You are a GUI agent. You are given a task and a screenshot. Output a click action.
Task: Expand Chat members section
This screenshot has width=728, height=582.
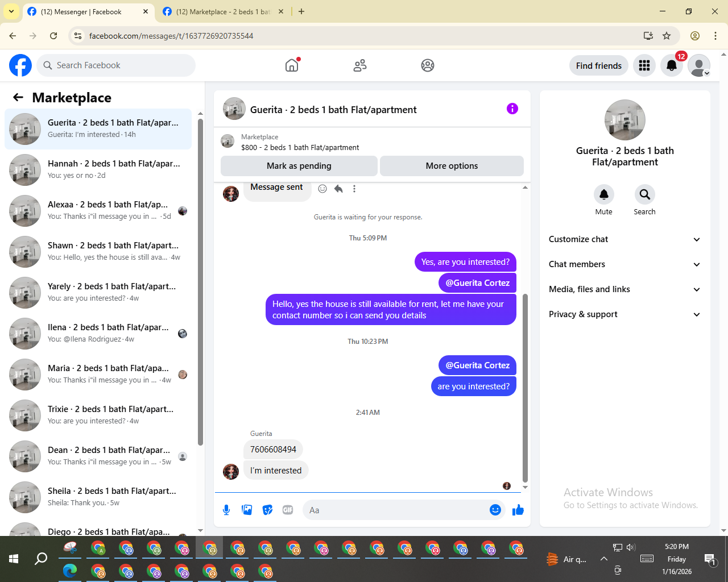point(624,264)
